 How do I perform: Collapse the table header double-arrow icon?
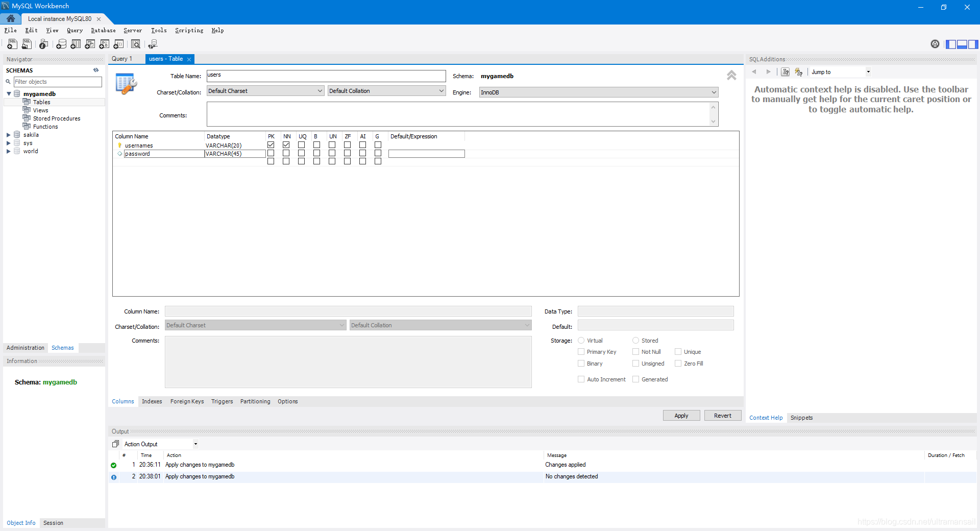click(x=731, y=76)
